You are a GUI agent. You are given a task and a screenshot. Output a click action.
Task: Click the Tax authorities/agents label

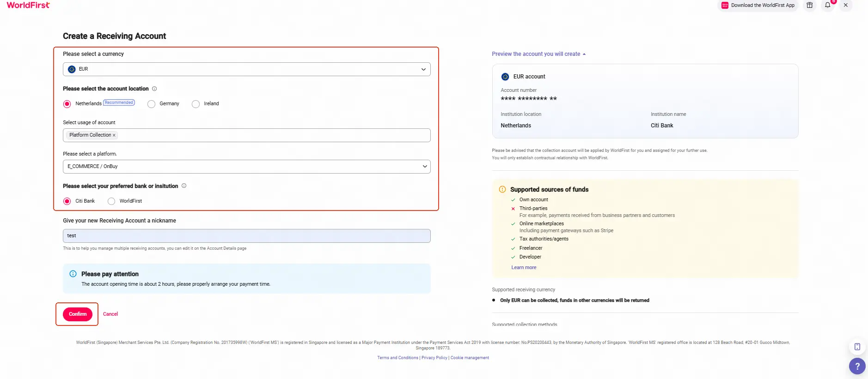click(x=544, y=239)
